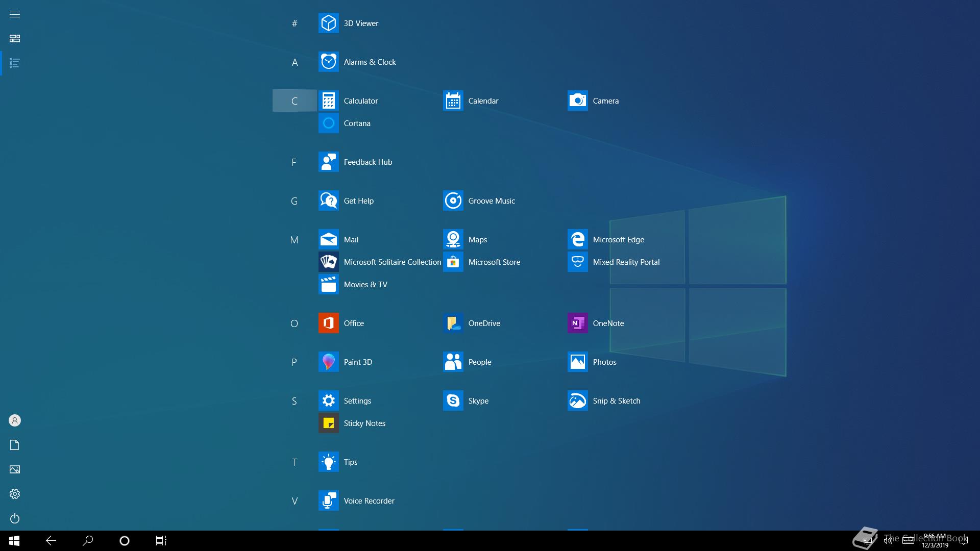Launch the Get Help icon
The height and width of the screenshot is (551, 980).
[328, 201]
